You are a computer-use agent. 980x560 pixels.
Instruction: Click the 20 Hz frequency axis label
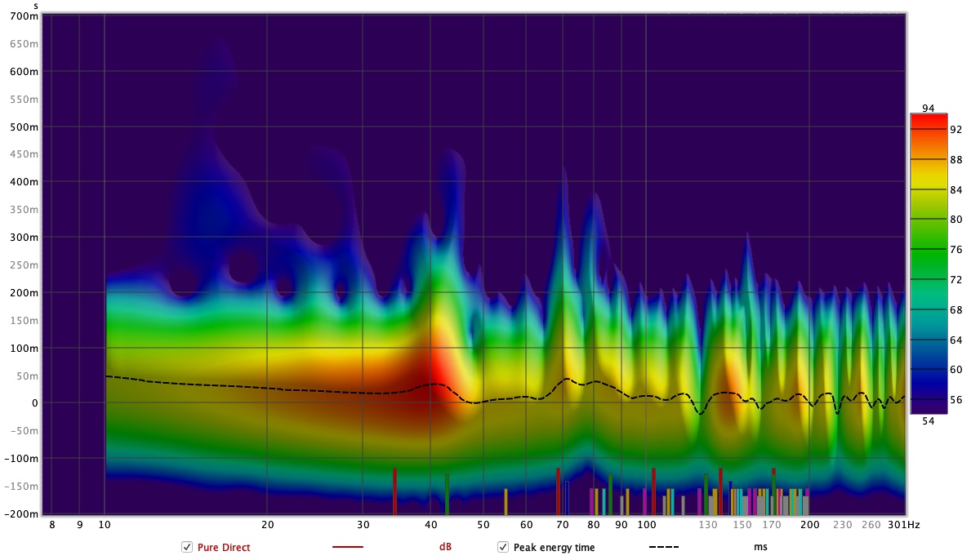(x=268, y=525)
